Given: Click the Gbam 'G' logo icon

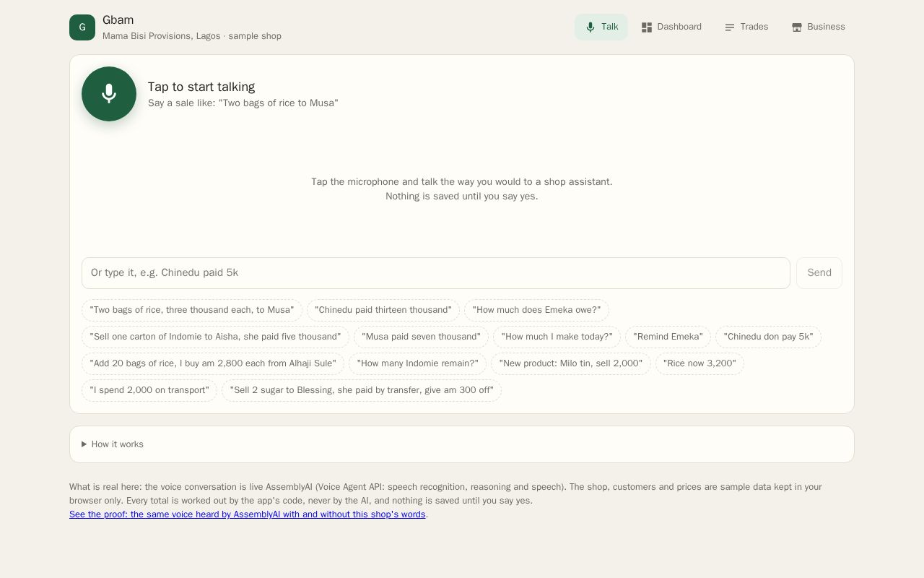Looking at the screenshot, I should click(x=82, y=27).
